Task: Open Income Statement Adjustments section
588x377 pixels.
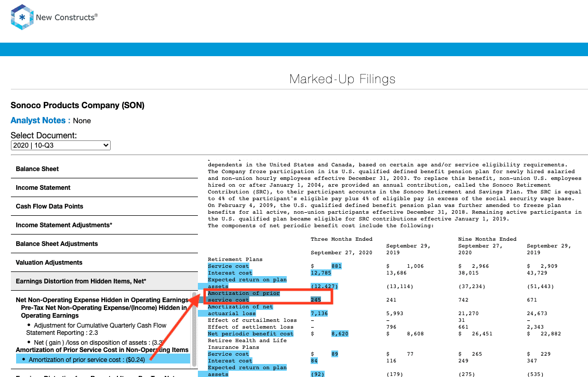Action: [x=104, y=225]
